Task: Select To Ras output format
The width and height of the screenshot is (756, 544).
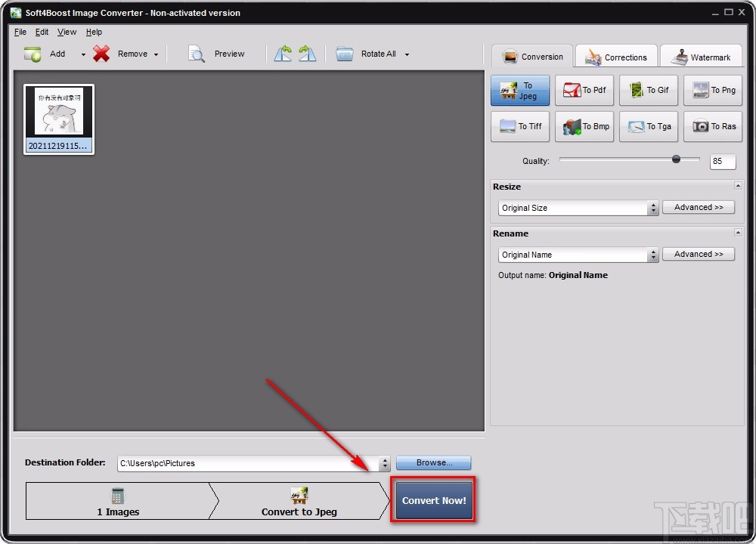Action: click(713, 126)
